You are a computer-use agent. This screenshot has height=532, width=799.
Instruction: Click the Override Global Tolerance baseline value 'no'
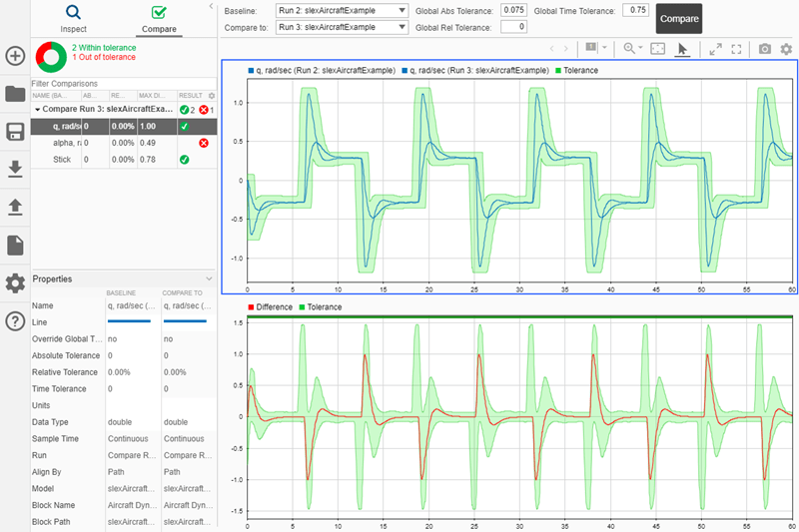coord(112,339)
